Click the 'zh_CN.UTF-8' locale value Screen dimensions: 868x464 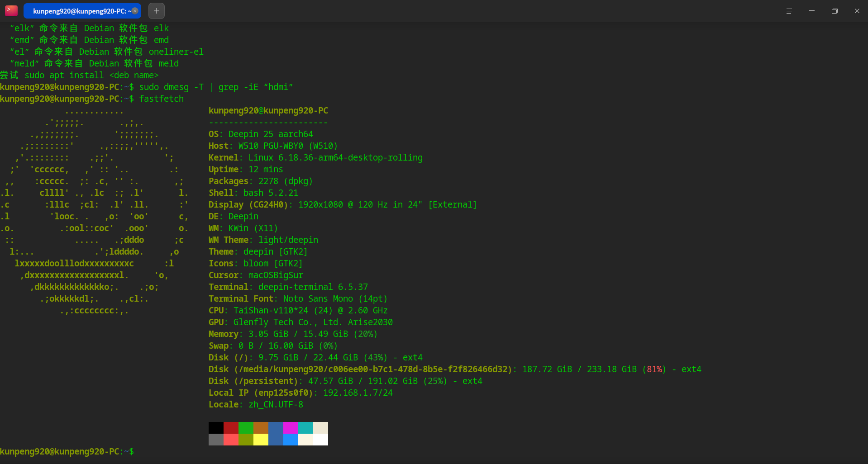276,404
